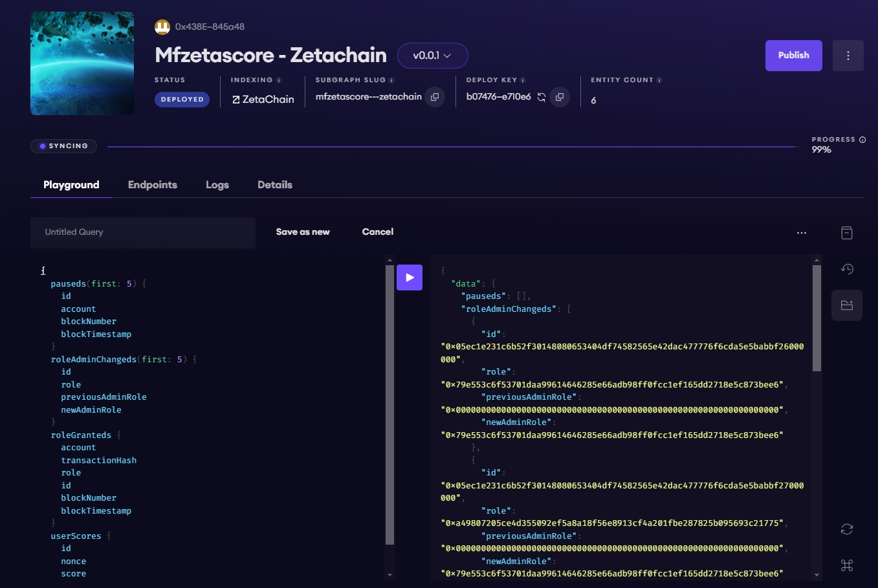The image size is (878, 588).
Task: Open the vertical three-dot menu beside Publish
Action: tap(848, 56)
